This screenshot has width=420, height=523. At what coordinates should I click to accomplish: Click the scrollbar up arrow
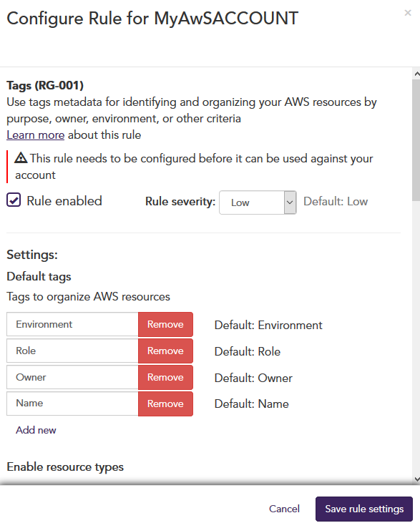416,74
